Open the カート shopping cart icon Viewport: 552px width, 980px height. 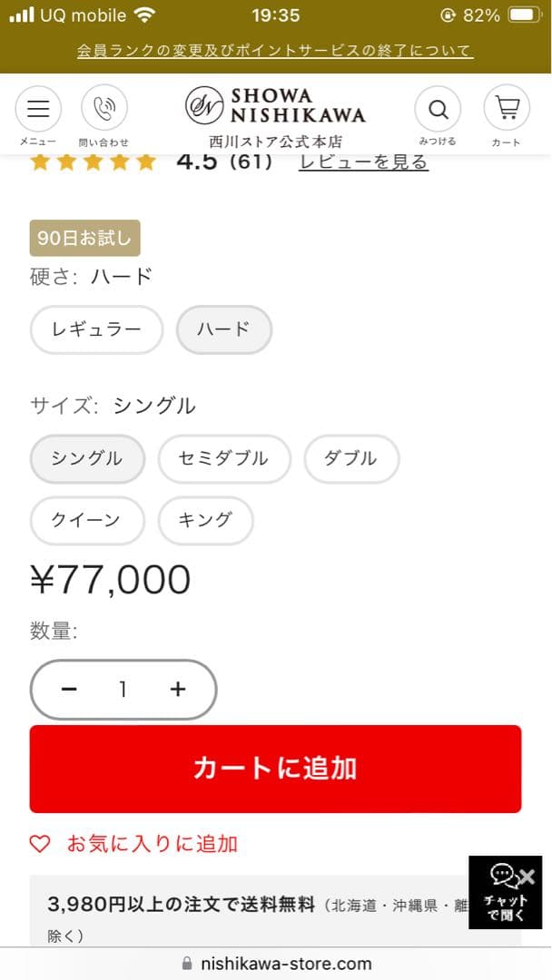click(x=506, y=109)
